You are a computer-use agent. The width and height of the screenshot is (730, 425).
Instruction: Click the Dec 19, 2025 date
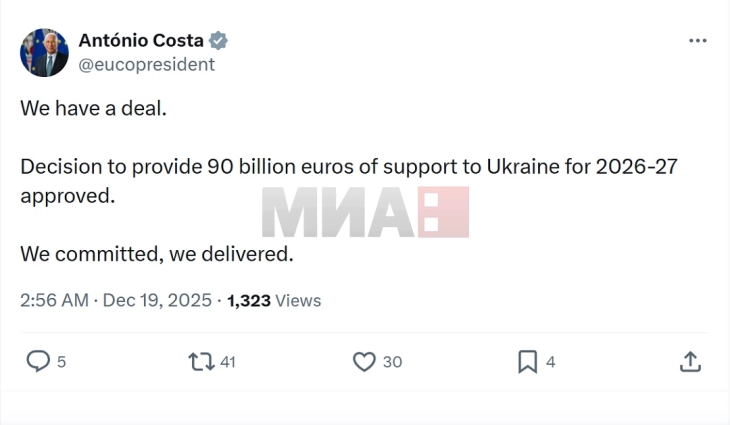[156, 300]
